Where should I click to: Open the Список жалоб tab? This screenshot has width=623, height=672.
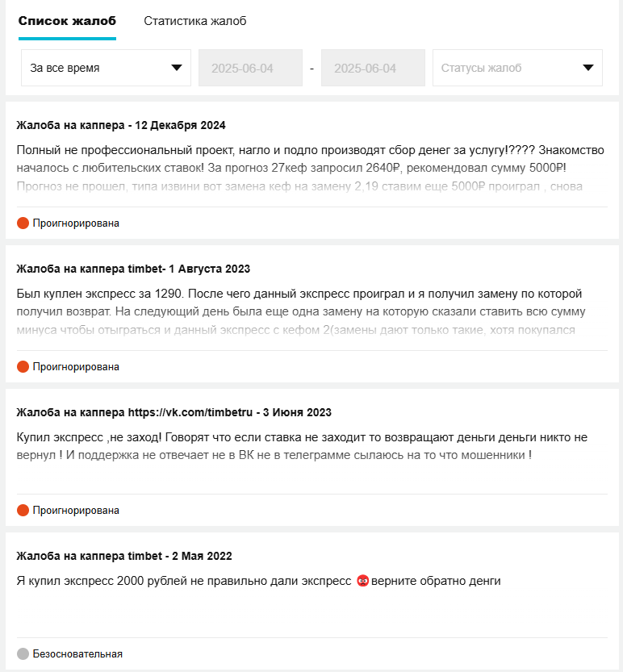pos(67,21)
